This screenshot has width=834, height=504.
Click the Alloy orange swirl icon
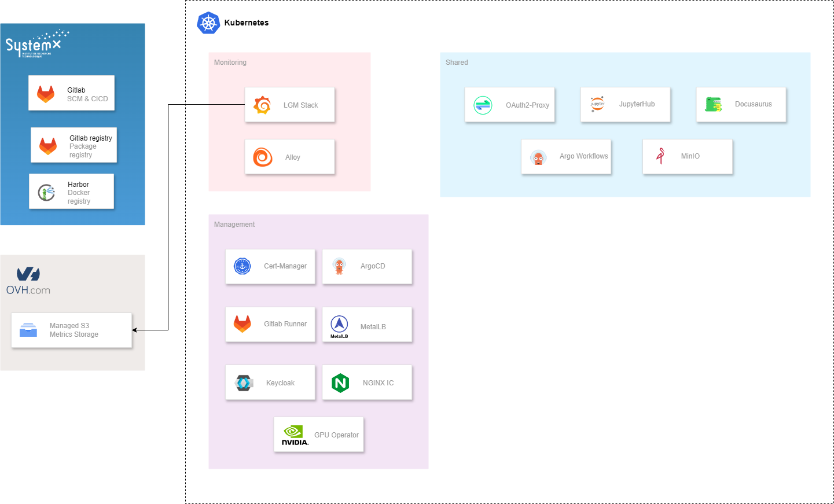(263, 157)
